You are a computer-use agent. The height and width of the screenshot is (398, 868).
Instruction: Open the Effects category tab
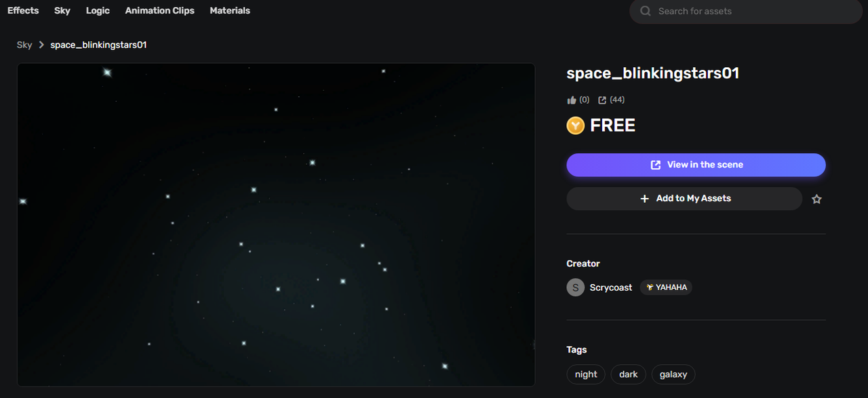23,11
